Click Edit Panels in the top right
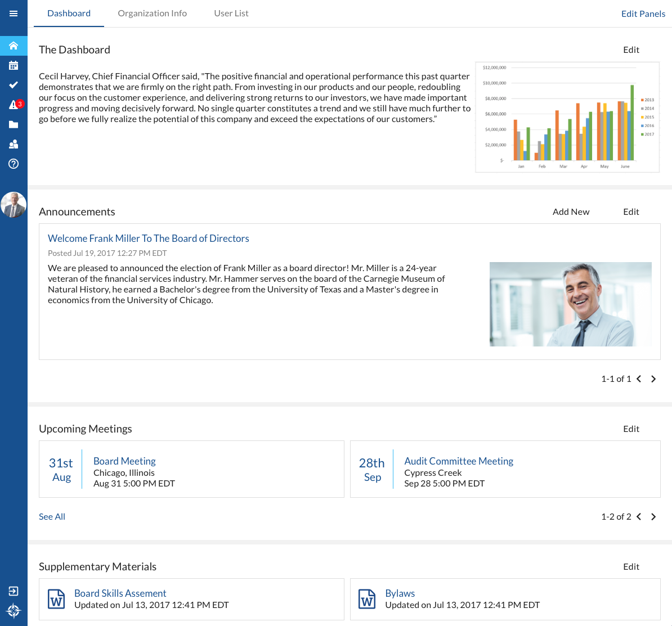 tap(643, 13)
